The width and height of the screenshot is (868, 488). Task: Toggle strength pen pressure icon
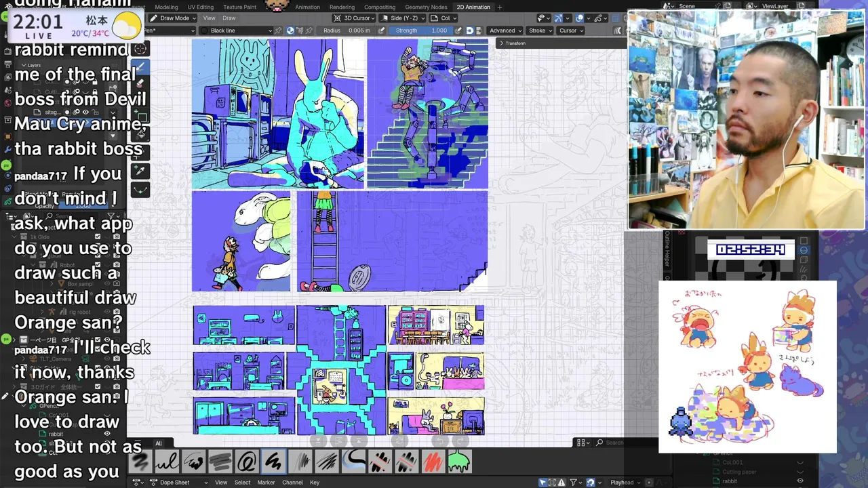458,30
